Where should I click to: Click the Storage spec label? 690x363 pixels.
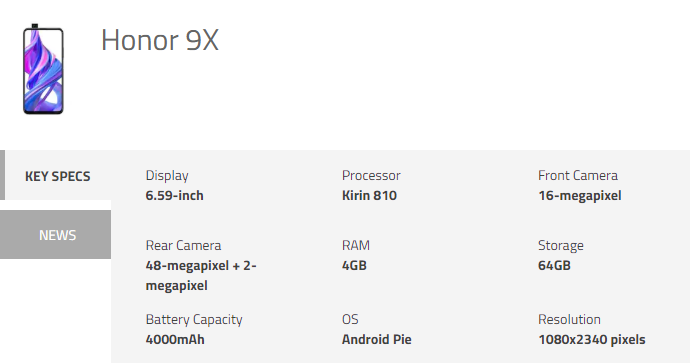coord(561,246)
